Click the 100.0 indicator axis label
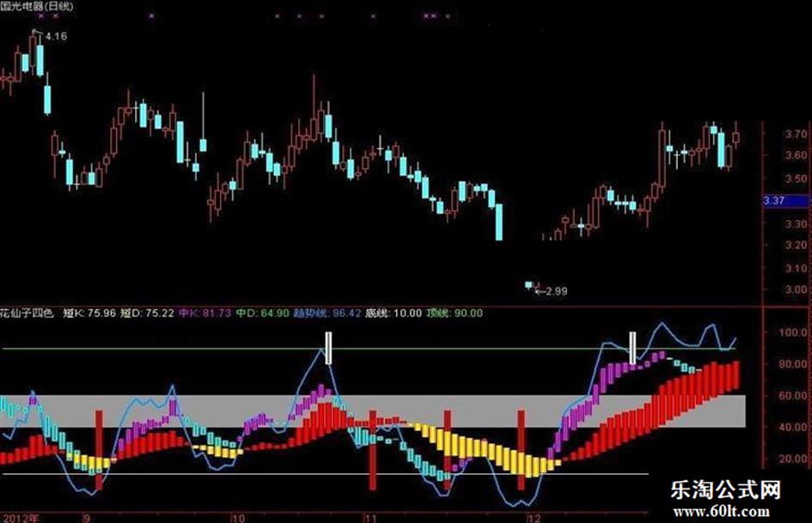Image resolution: width=812 pixels, height=523 pixels. pos(793,332)
